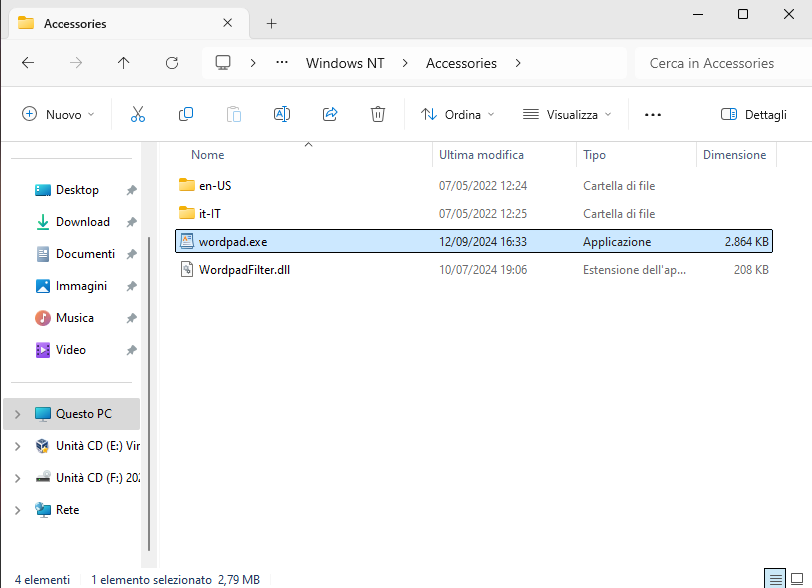Open the Ordina sort dropdown

tap(458, 114)
